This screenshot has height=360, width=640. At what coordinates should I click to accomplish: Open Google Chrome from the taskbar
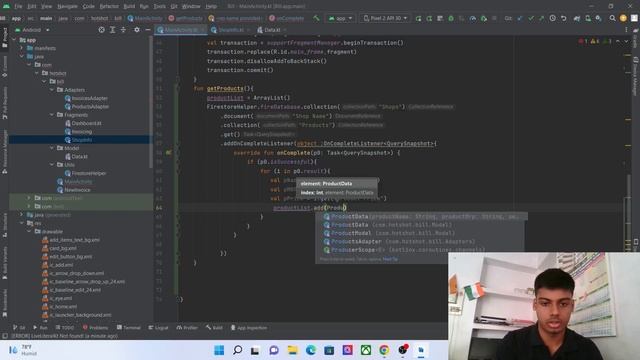(x=384, y=350)
